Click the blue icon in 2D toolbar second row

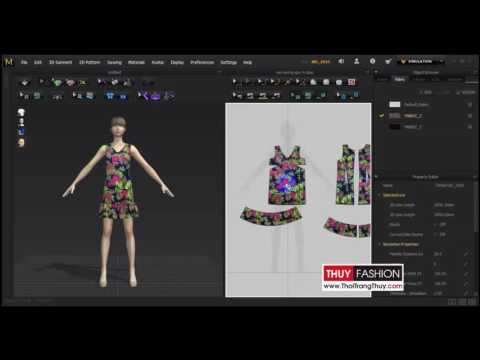pos(343,96)
